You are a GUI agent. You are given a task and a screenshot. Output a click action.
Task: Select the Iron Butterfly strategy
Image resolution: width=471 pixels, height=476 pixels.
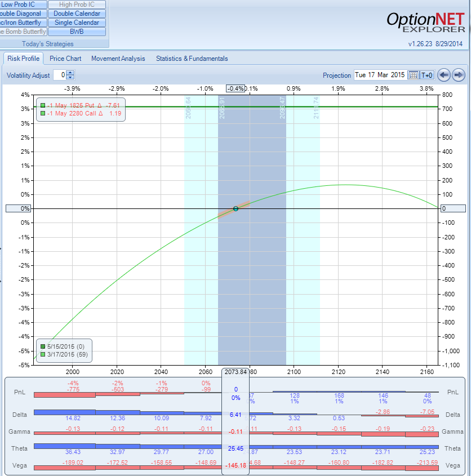tap(24, 23)
